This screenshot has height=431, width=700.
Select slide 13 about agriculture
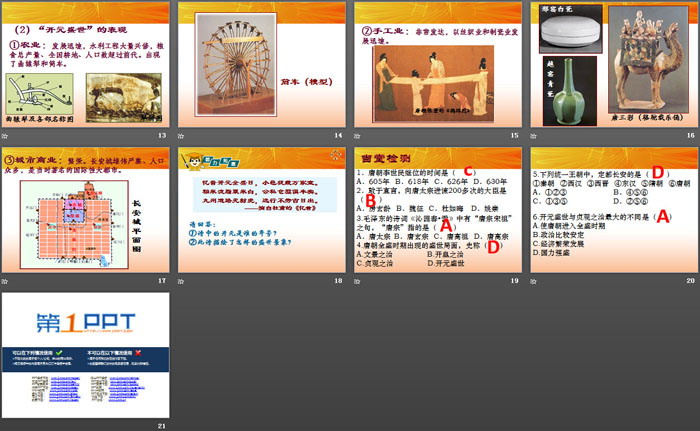pos(88,66)
